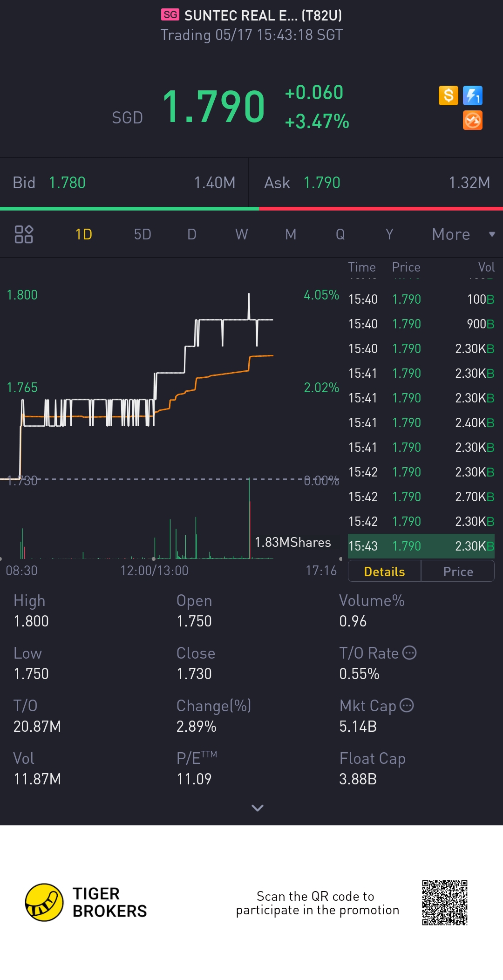Switch to the D daily chart

click(x=192, y=234)
